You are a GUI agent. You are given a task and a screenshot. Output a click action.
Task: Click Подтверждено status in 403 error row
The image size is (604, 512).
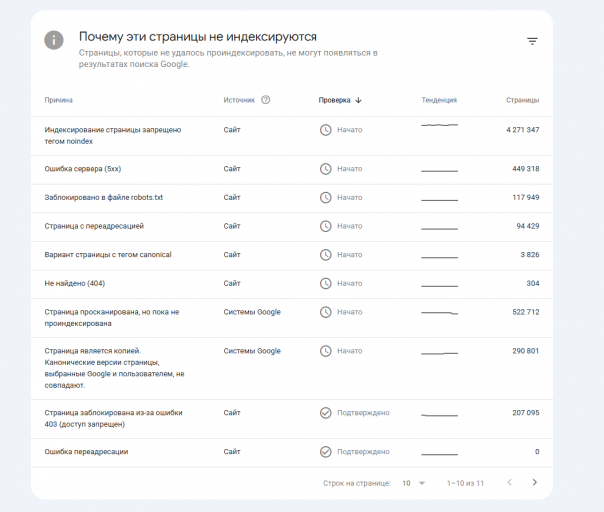click(x=363, y=413)
